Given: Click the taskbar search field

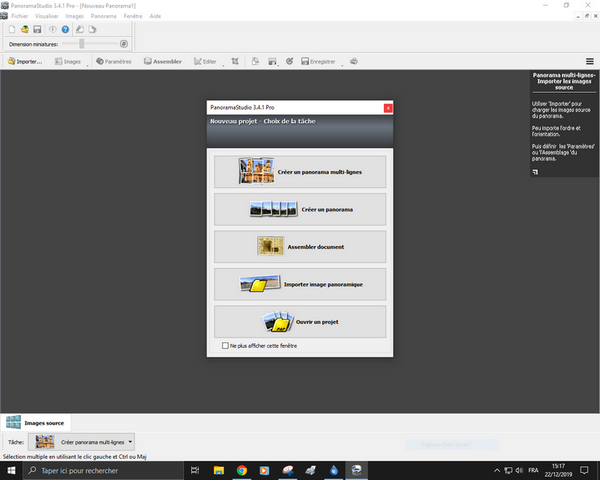Looking at the screenshot, I should click(x=103, y=470).
